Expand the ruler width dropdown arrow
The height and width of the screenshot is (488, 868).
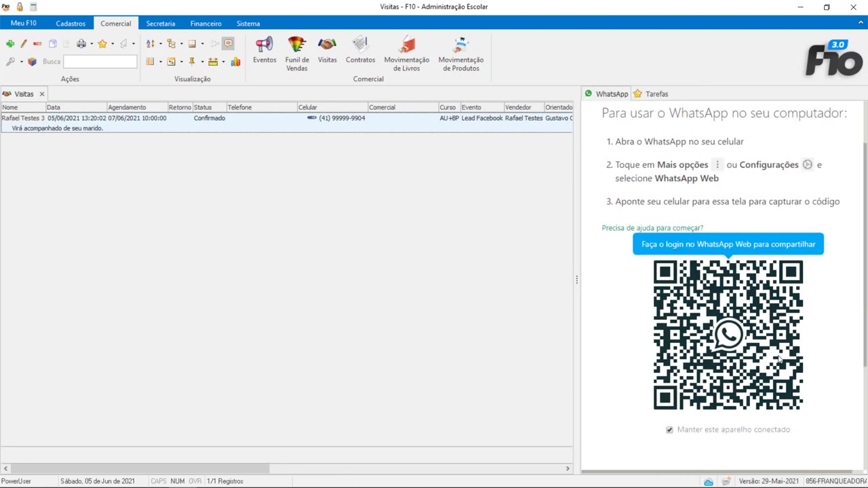tap(223, 62)
